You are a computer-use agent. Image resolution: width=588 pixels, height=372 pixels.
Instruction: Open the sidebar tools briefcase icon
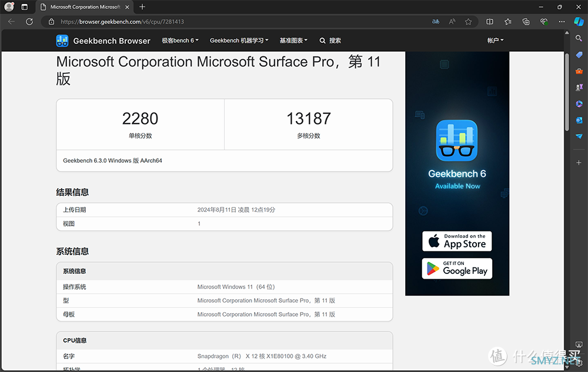pyautogui.click(x=579, y=71)
